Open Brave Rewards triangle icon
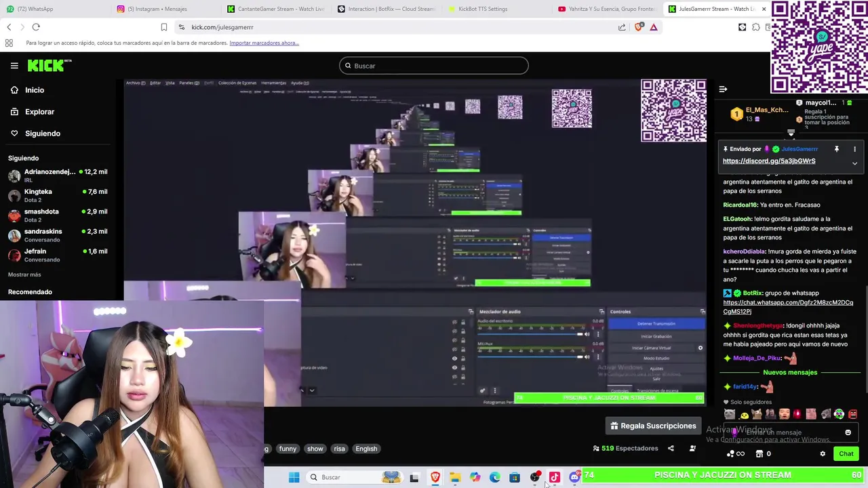 click(654, 27)
